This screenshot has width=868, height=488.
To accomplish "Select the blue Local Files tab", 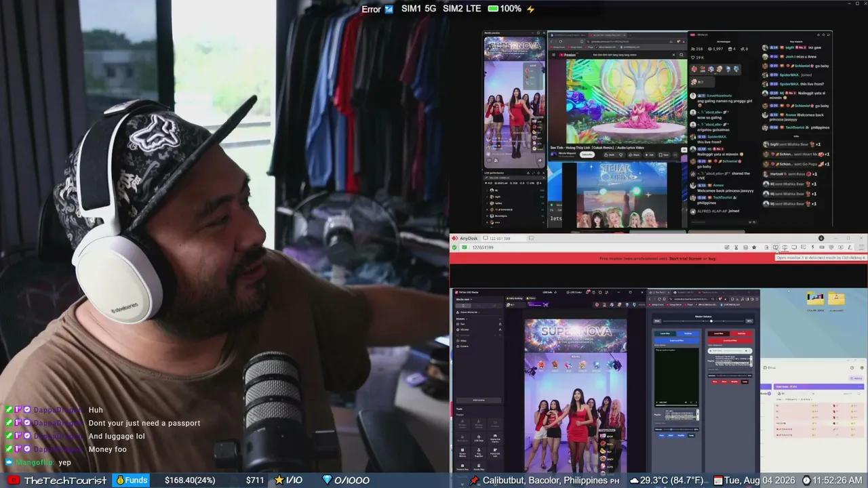I will click(665, 333).
